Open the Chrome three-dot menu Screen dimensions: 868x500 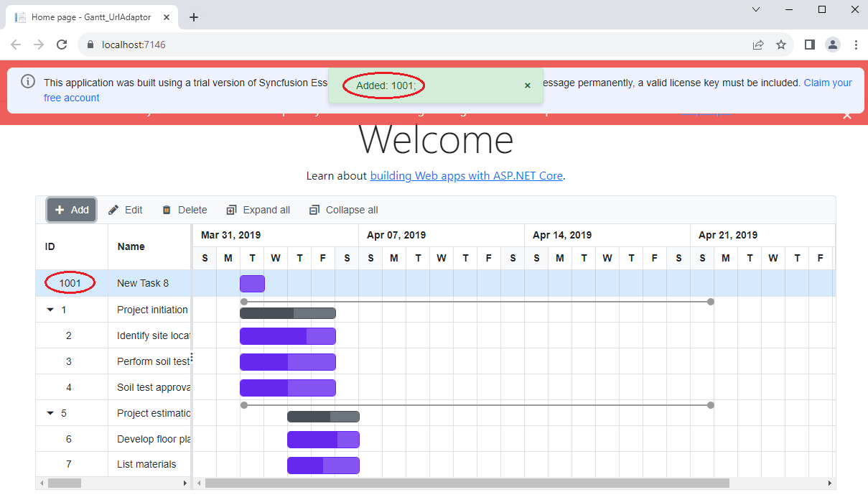point(856,44)
